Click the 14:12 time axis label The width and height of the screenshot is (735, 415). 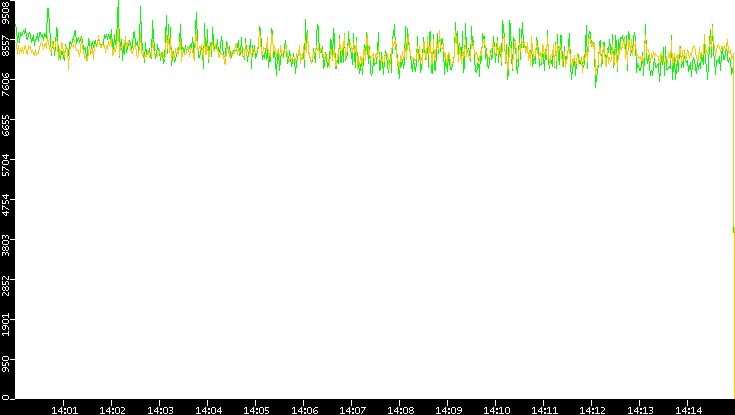point(593,411)
